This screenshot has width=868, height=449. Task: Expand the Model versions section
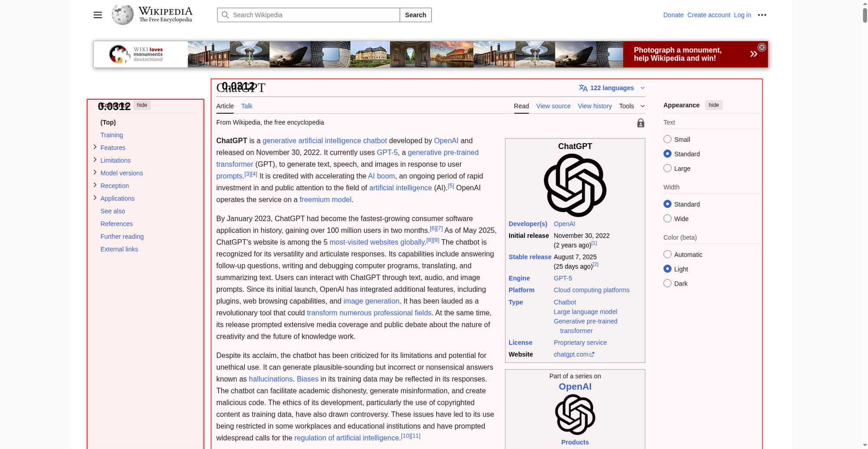coord(95,172)
